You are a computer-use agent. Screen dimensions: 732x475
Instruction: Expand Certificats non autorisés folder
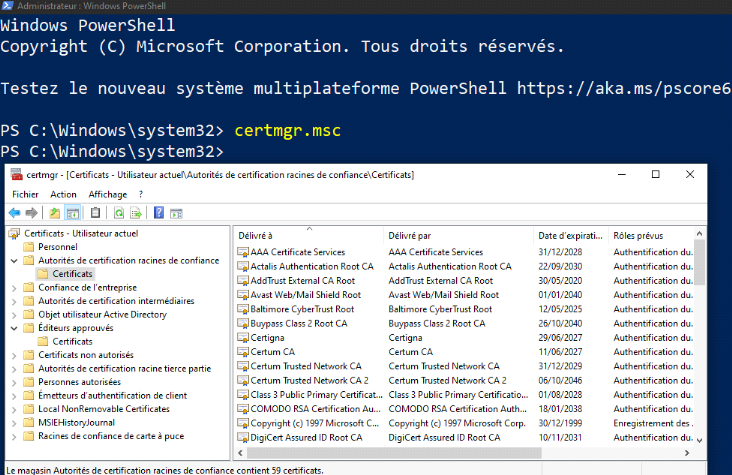point(13,355)
